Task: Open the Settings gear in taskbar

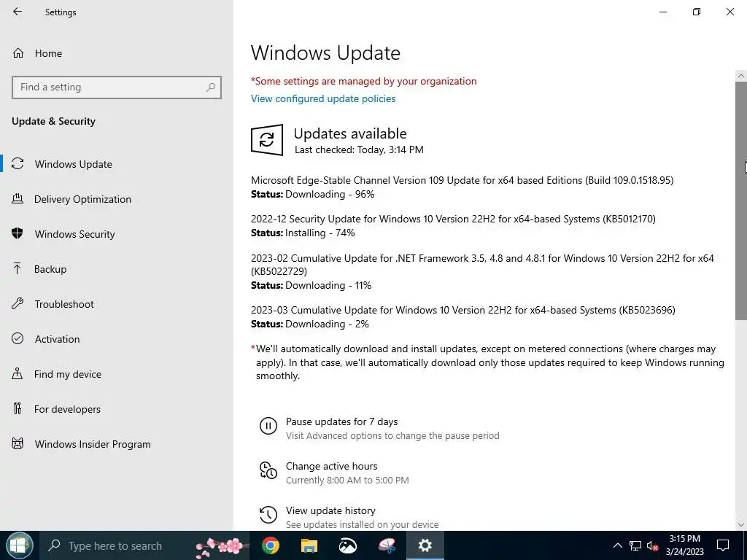Action: tap(425, 545)
